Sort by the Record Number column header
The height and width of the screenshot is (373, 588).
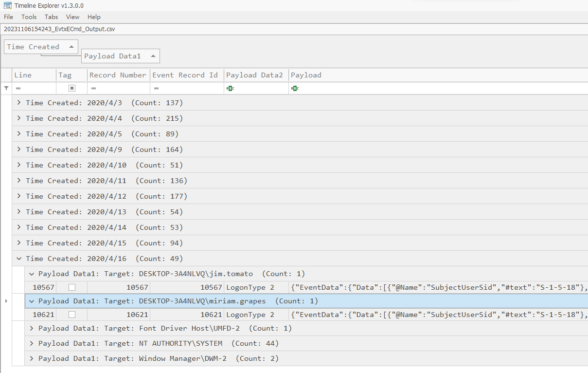(119, 75)
